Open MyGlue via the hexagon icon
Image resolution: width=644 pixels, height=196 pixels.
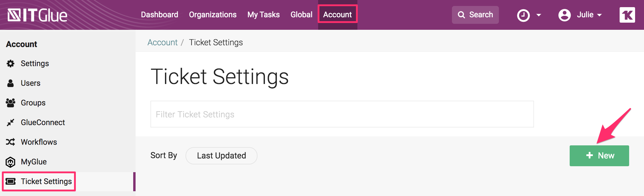tap(10, 161)
